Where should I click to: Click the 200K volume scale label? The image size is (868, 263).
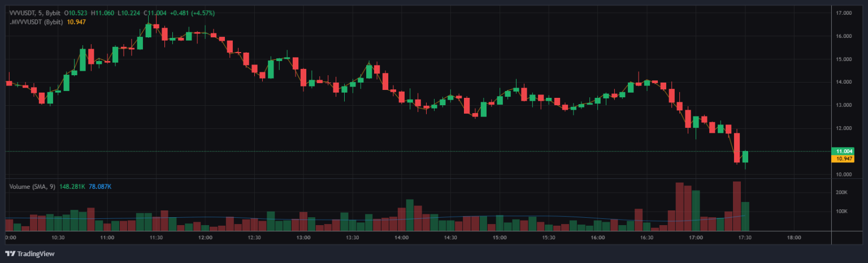point(841,193)
